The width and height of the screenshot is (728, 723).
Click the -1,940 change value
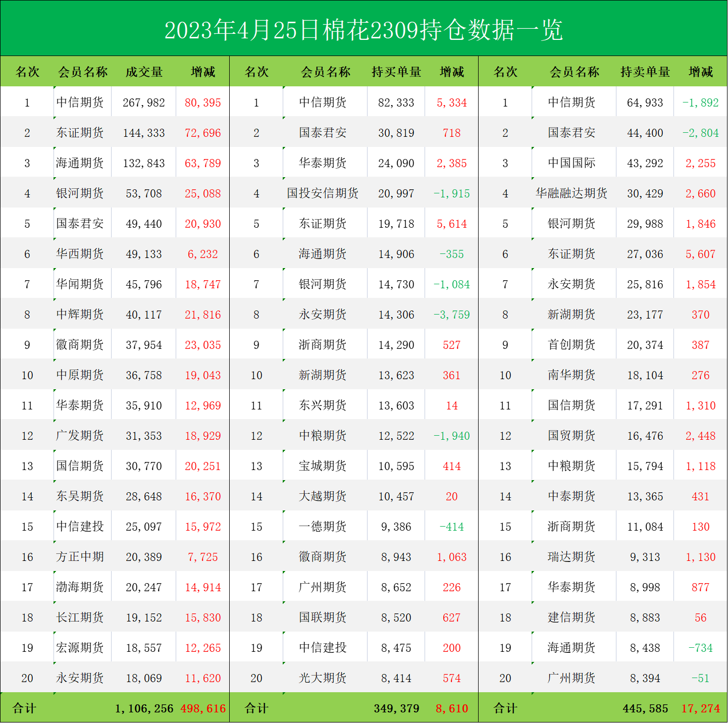[452, 436]
